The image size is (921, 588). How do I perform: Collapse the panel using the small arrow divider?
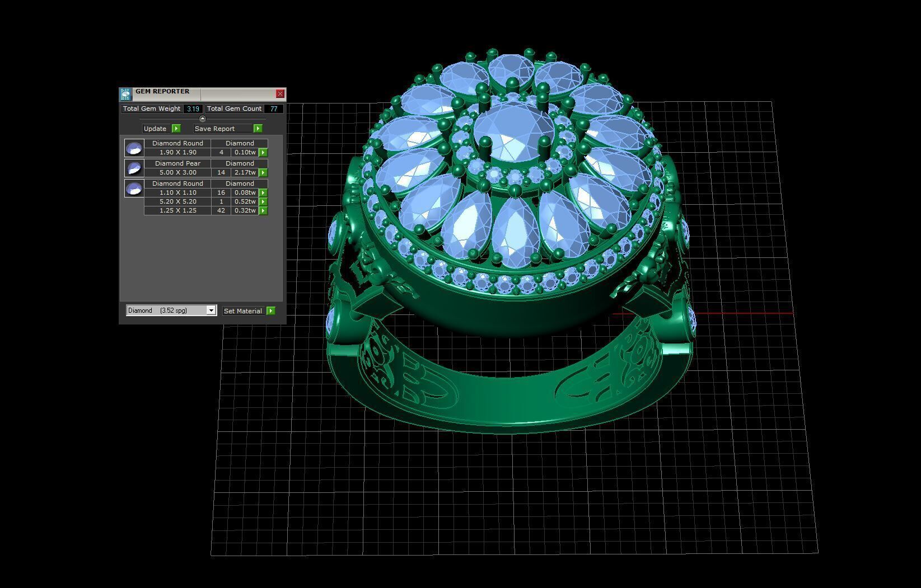click(x=203, y=119)
